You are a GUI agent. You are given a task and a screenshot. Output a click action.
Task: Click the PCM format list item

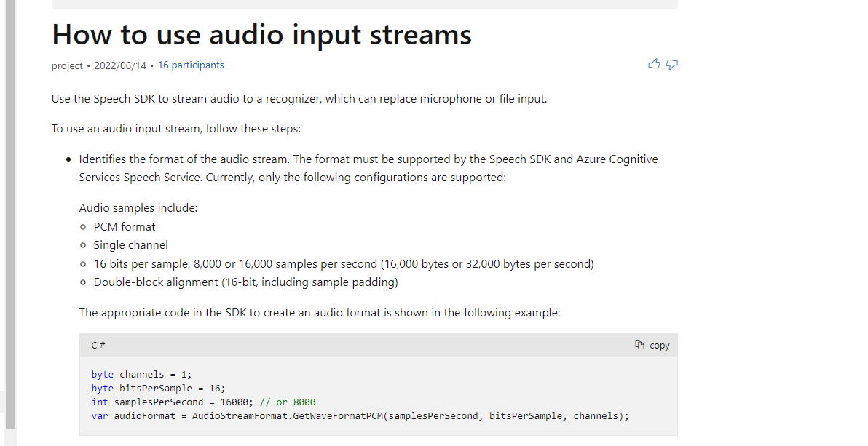click(124, 226)
